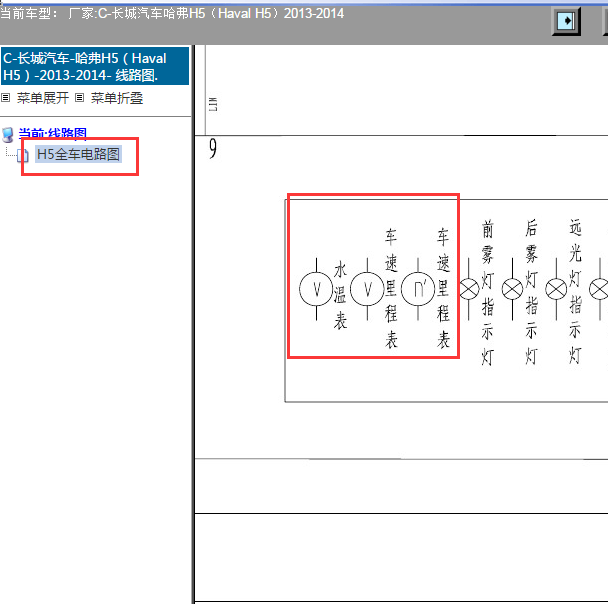Click the 菜单展开 list icon
The image size is (608, 604).
(5, 98)
